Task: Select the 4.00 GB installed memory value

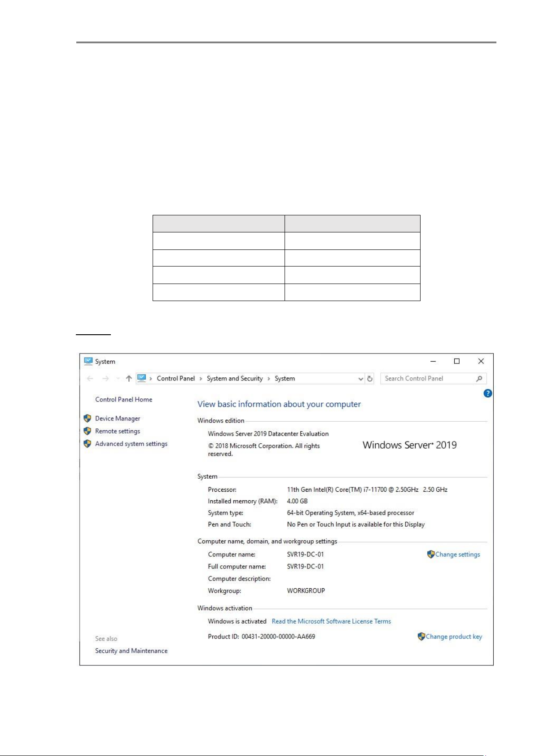Action: coord(297,501)
